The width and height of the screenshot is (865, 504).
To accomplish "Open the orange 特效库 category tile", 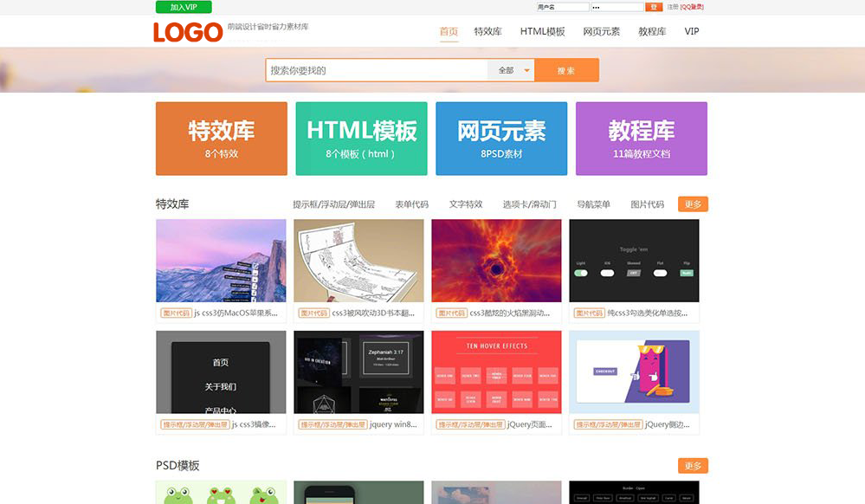I will pos(221,139).
